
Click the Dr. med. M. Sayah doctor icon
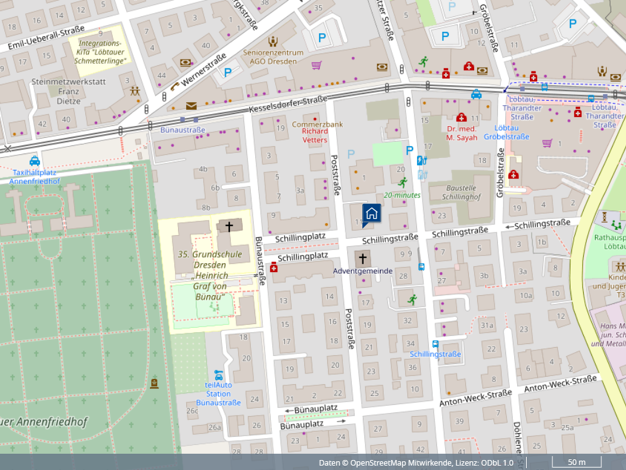(x=461, y=117)
